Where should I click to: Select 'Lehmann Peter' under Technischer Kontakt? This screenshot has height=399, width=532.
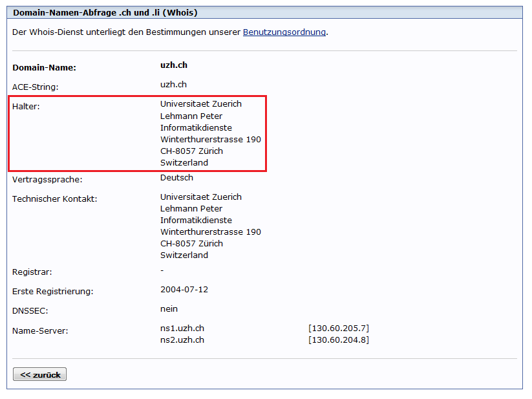click(x=191, y=209)
